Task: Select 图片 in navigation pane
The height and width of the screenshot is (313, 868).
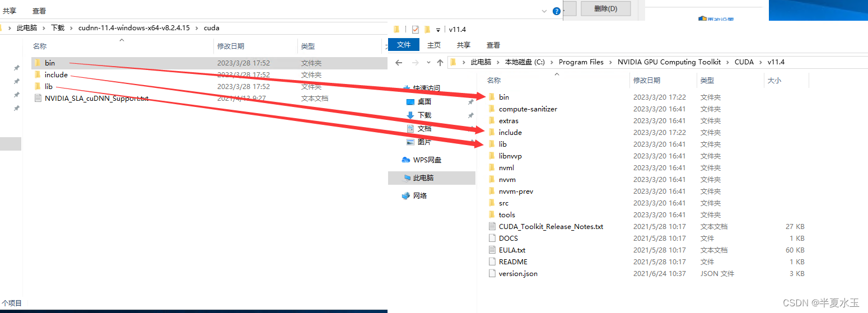Action: pos(424,142)
